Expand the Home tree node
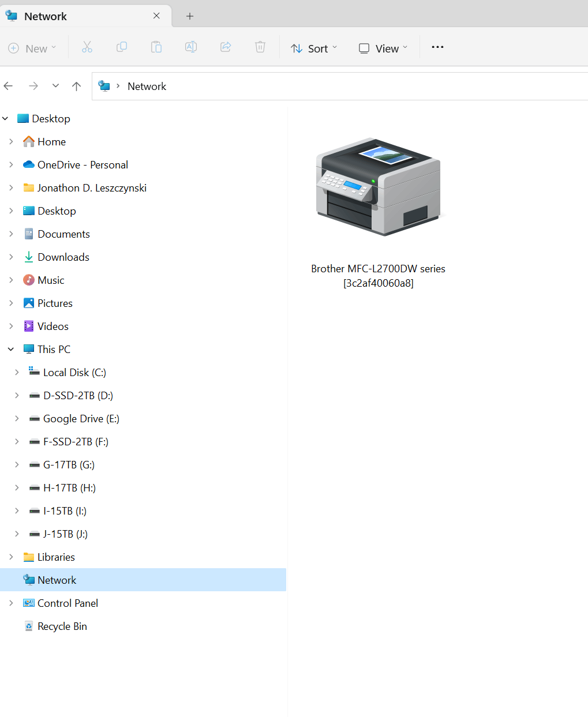Image resolution: width=588 pixels, height=717 pixels. 11,142
